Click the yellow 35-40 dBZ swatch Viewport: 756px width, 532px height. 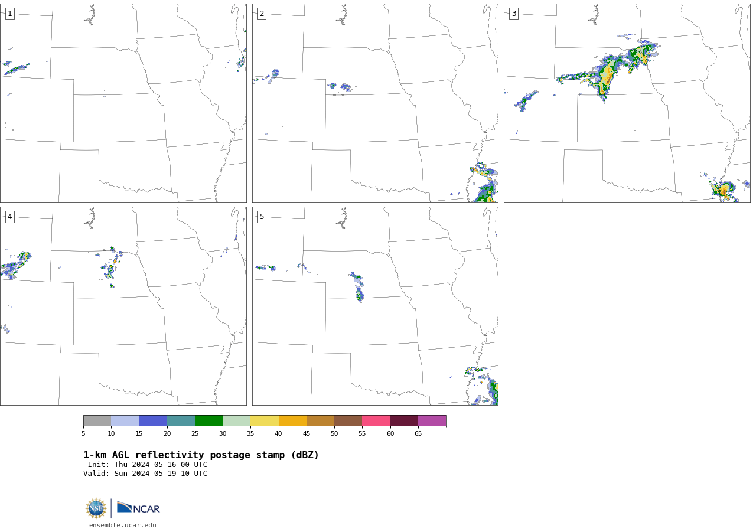pos(265,421)
